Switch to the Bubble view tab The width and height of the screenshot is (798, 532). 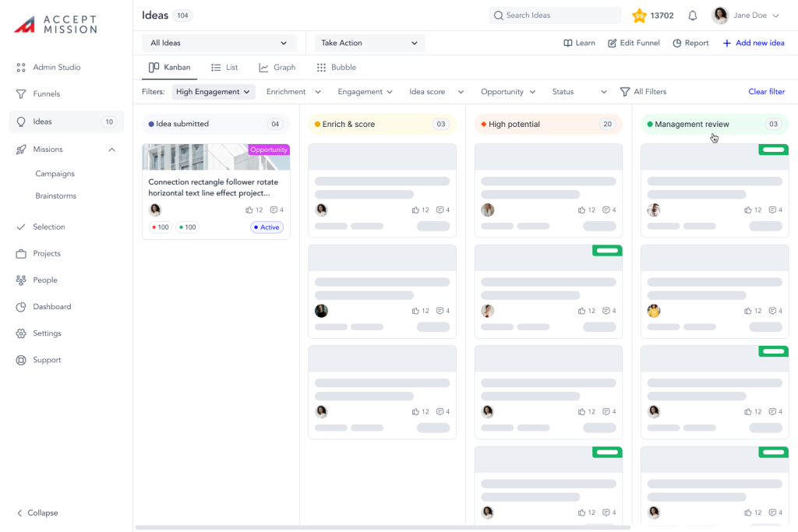pos(336,68)
